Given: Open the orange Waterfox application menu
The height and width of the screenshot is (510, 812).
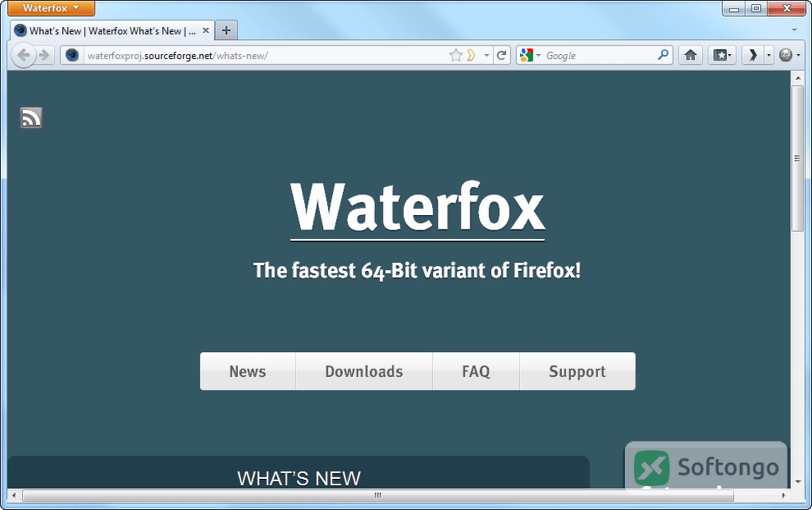Looking at the screenshot, I should click(51, 8).
